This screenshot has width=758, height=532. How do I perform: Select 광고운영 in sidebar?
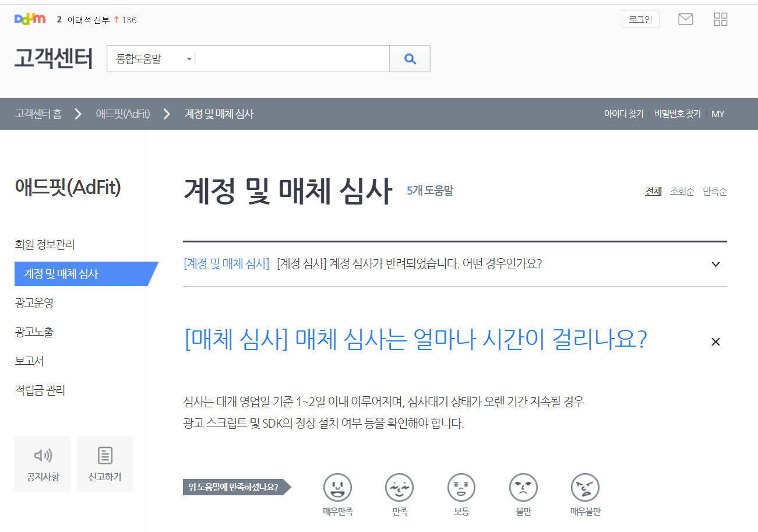pos(34,303)
